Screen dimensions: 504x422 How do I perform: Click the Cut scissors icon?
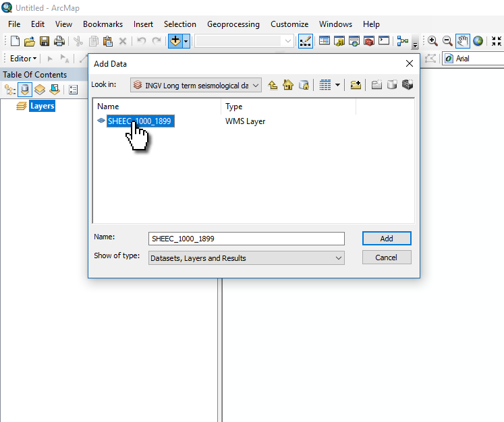[78, 41]
